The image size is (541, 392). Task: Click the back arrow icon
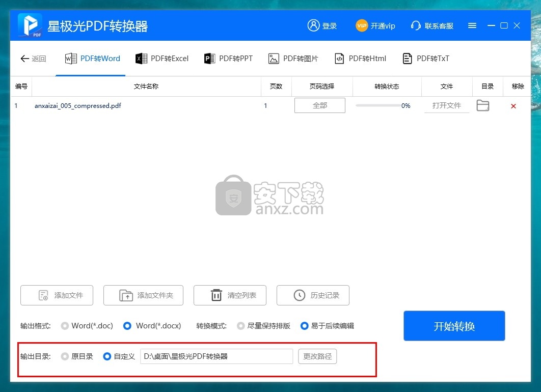coord(24,59)
